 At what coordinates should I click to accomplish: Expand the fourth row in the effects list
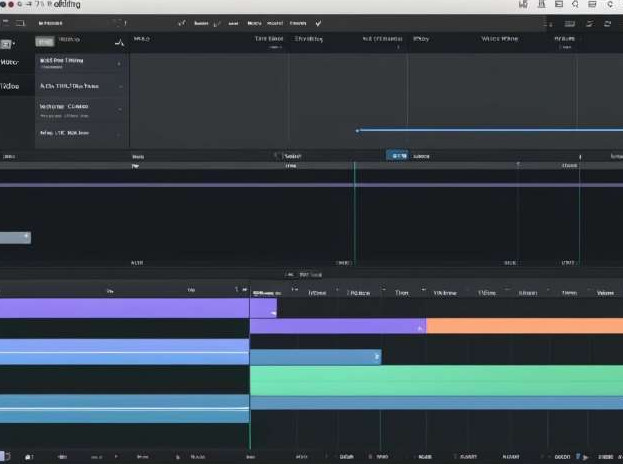pos(118,134)
